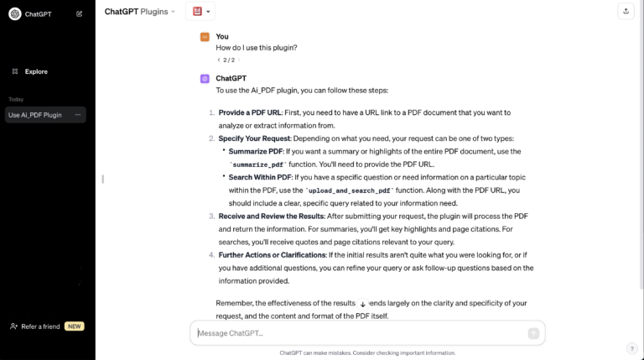Open the help question mark button
Image resolution: width=644 pixels, height=360 pixels.
tap(631, 348)
